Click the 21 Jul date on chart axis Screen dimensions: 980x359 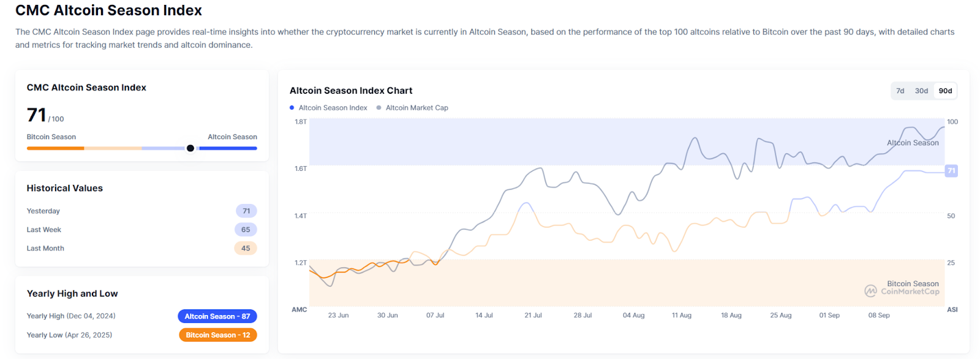point(533,316)
